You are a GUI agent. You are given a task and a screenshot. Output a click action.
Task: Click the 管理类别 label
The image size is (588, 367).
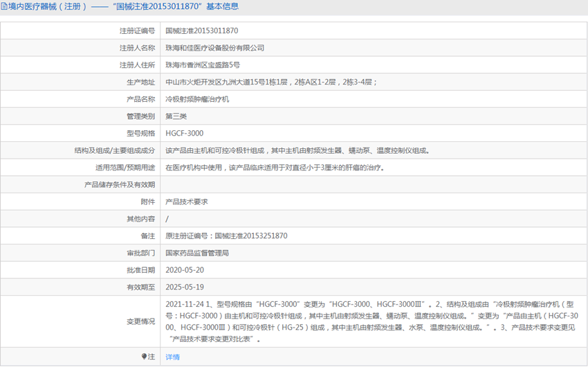click(140, 116)
